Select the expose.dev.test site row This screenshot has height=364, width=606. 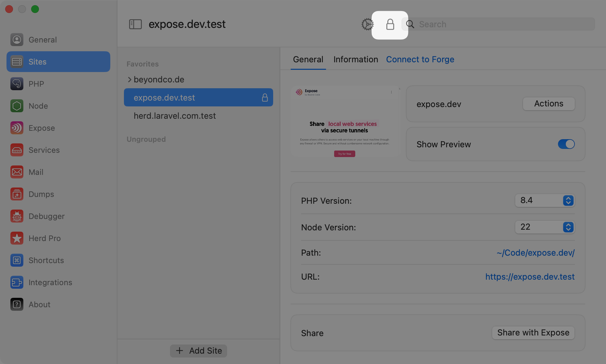pyautogui.click(x=199, y=97)
